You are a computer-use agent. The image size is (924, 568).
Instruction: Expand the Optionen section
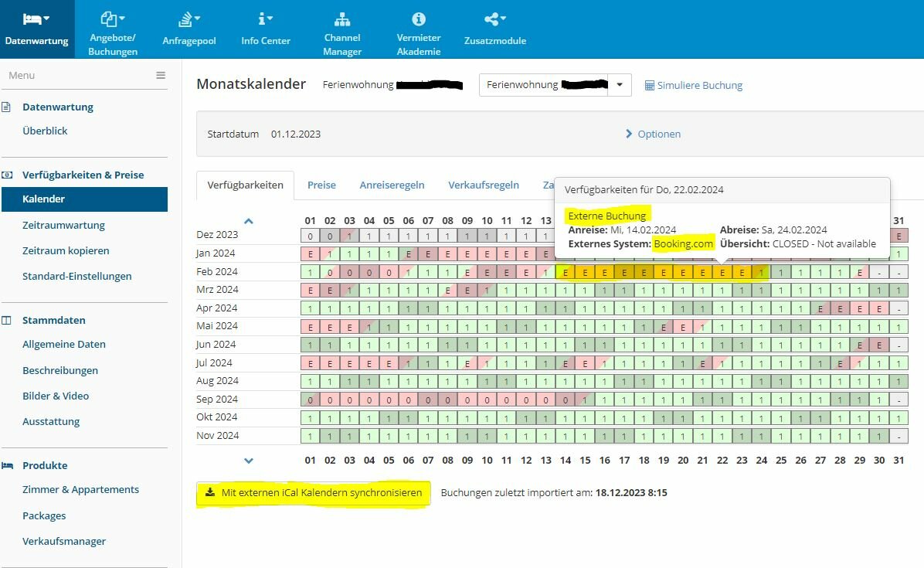click(x=653, y=134)
